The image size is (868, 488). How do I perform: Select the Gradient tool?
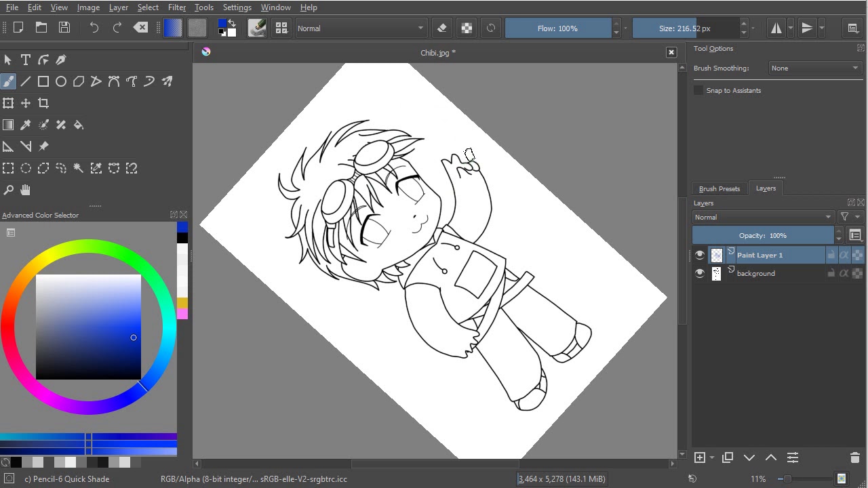click(8, 125)
